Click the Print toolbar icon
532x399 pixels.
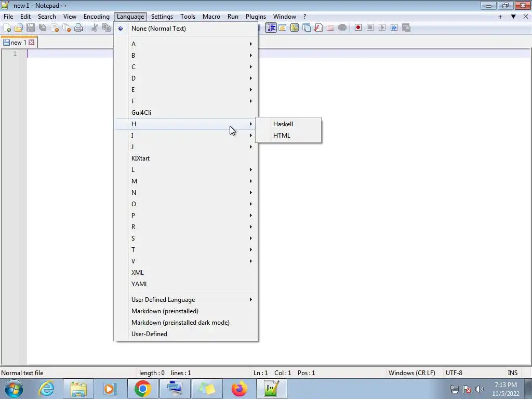tap(78, 28)
